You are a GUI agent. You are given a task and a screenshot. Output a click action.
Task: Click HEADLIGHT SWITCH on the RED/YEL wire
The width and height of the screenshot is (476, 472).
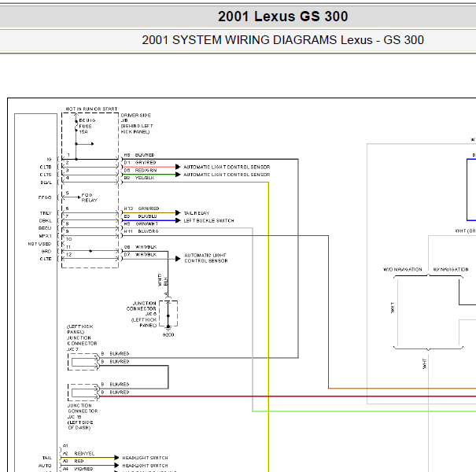pyautogui.click(x=145, y=458)
